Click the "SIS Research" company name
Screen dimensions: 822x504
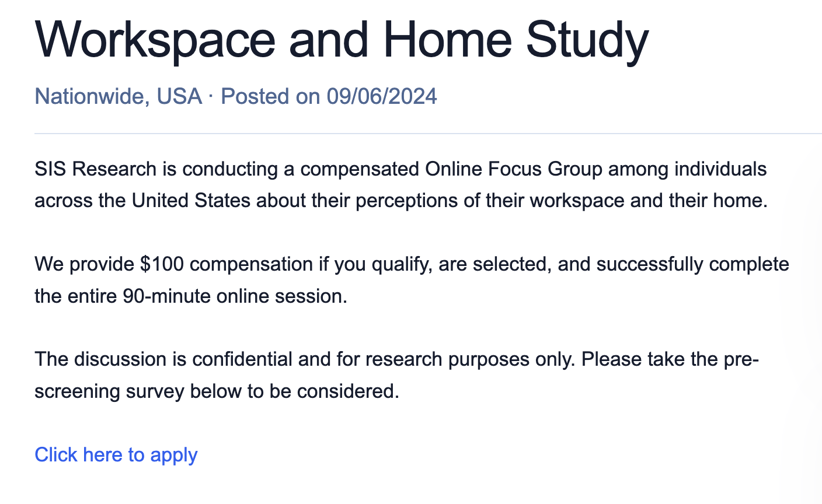pyautogui.click(x=96, y=169)
